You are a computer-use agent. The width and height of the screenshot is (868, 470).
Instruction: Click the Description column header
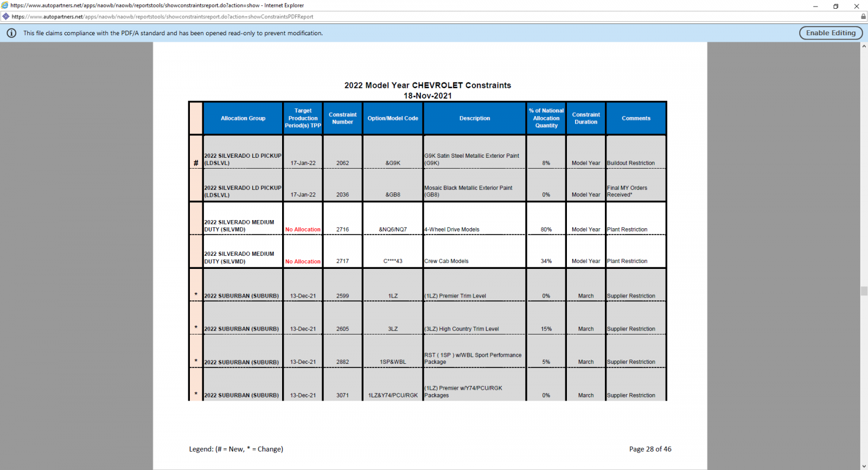pyautogui.click(x=475, y=118)
